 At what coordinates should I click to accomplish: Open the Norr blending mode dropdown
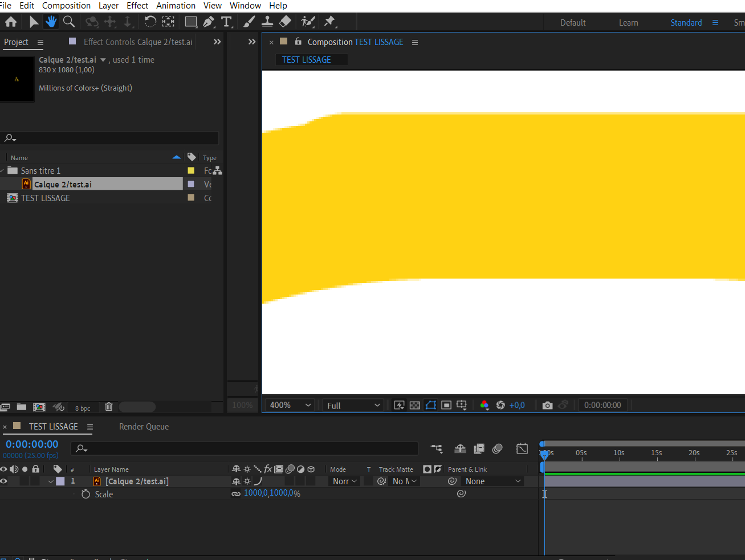tap(345, 481)
